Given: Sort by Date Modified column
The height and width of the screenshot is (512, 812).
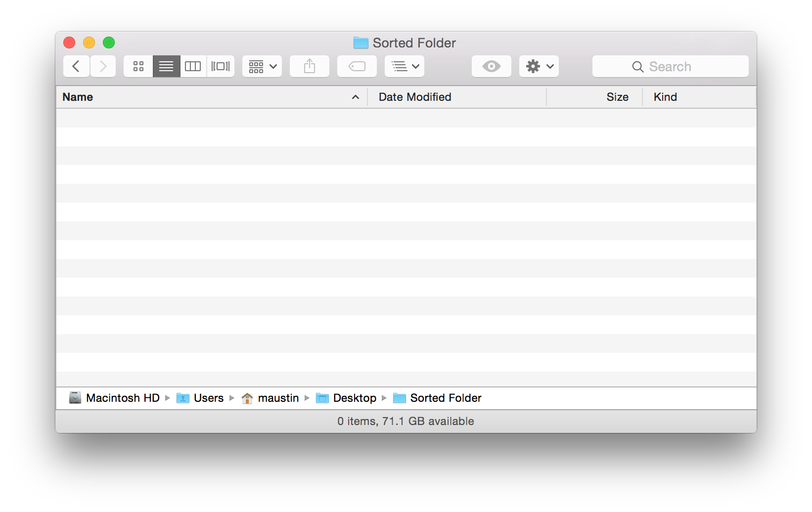Looking at the screenshot, I should tap(457, 97).
